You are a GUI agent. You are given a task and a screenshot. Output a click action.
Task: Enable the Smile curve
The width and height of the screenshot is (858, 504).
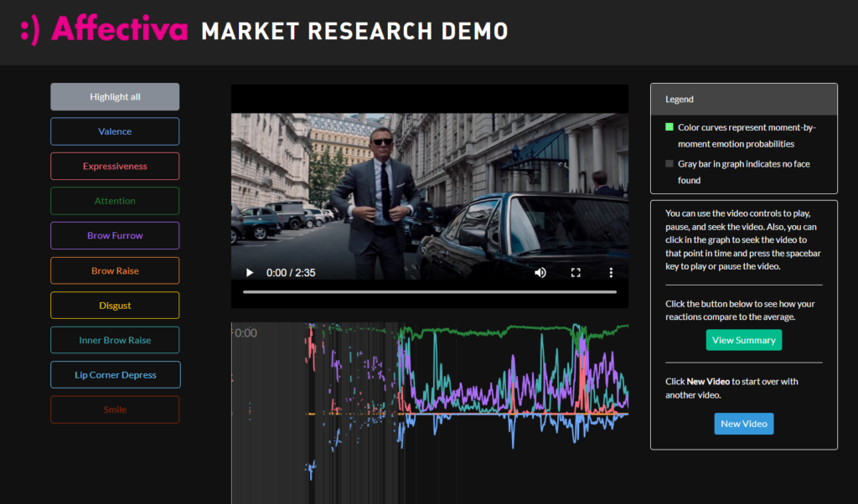tap(115, 410)
